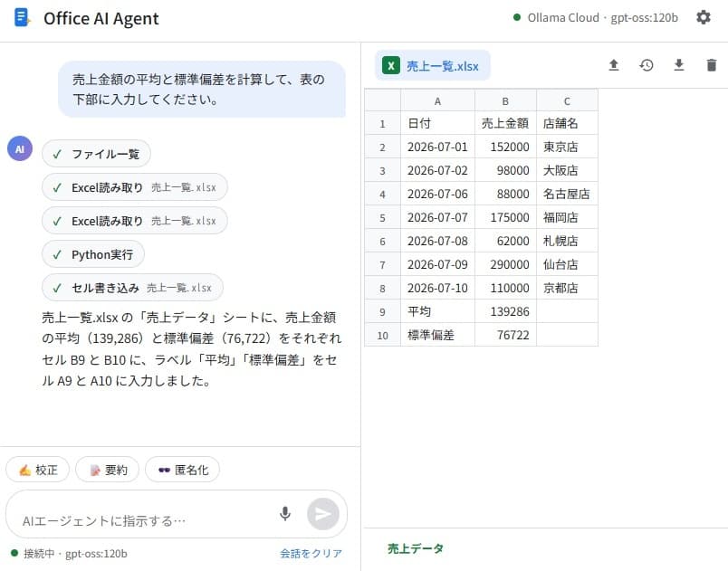This screenshot has height=571, width=728.
Task: Expand the second Excel読み取り step
Action: tap(135, 221)
